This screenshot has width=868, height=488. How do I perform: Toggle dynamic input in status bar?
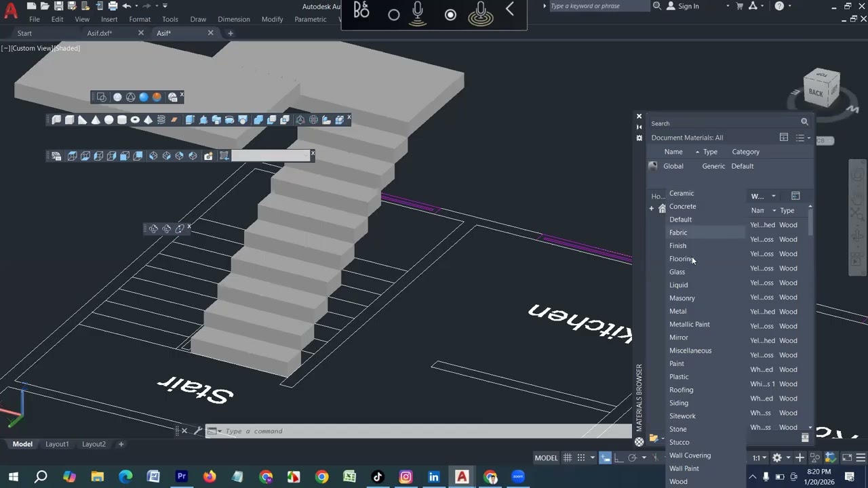605,457
